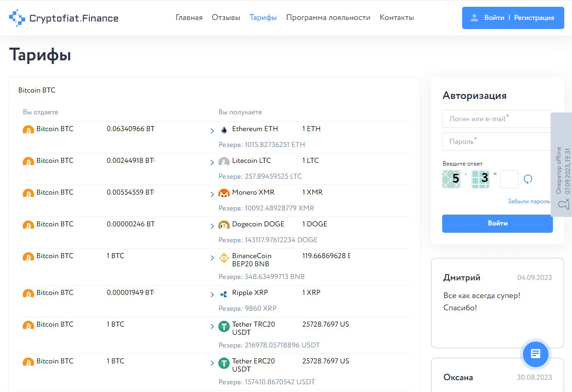The height and width of the screenshot is (392, 572).
Task: Click the reserve 548.63499713 BNB text
Action: (261, 277)
